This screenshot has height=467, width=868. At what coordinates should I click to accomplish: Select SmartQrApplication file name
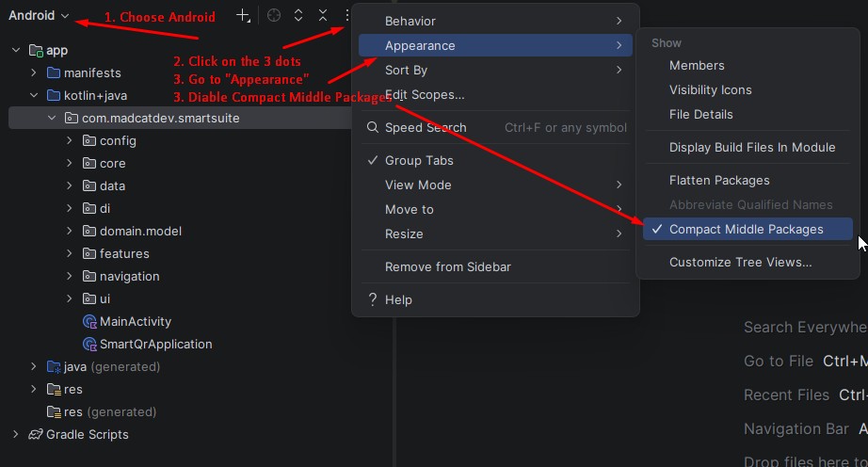156,345
